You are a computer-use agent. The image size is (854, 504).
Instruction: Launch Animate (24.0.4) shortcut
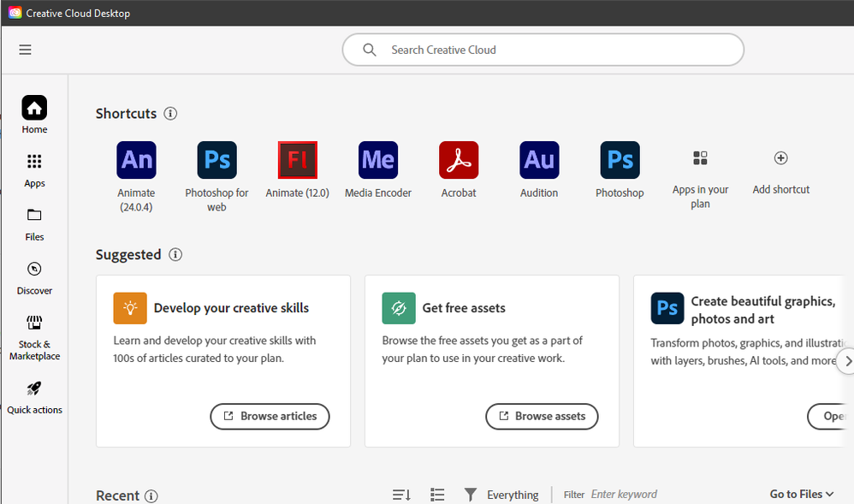pos(136,176)
